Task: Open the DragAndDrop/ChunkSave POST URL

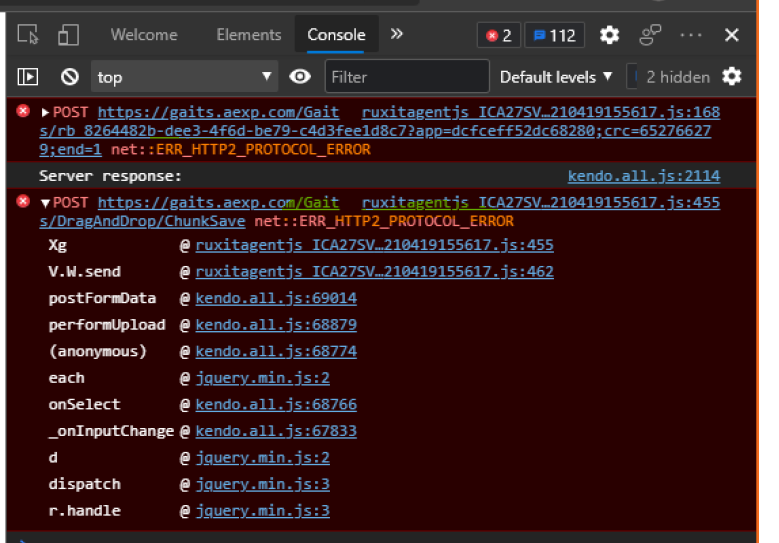Action: [x=142, y=221]
